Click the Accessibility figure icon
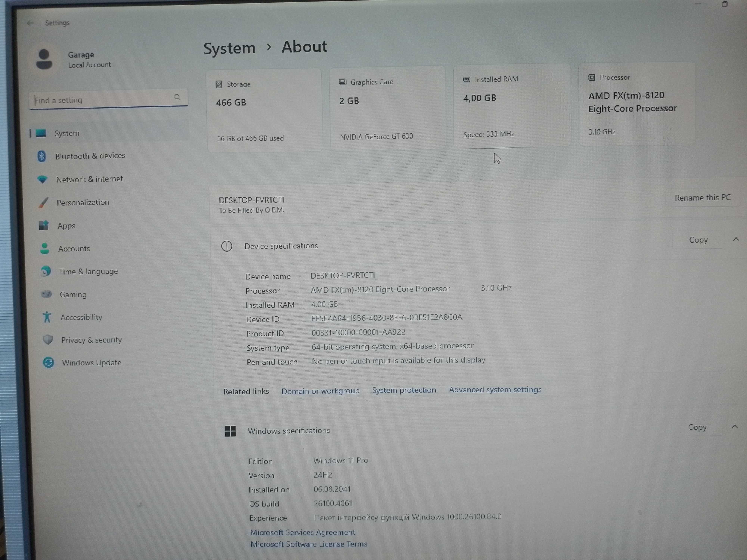 pos(47,317)
